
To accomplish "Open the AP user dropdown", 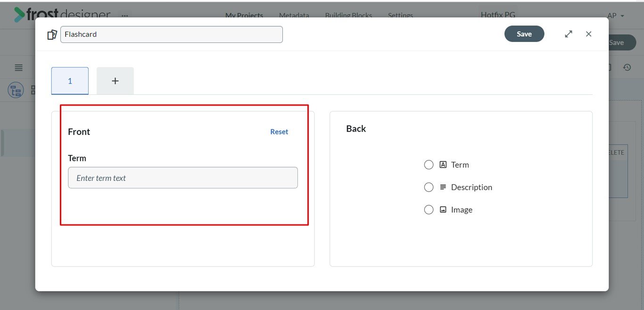I will pyautogui.click(x=616, y=16).
